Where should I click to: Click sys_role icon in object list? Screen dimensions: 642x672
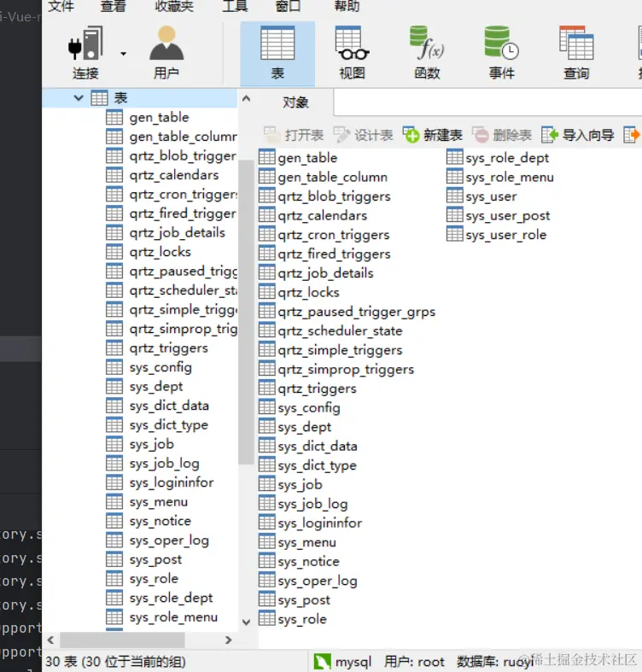point(267,618)
